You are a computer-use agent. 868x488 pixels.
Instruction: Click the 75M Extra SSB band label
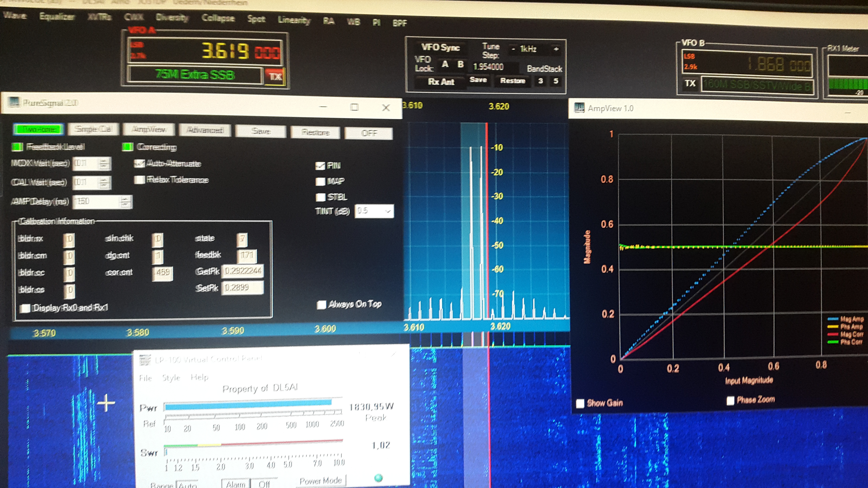coord(195,74)
